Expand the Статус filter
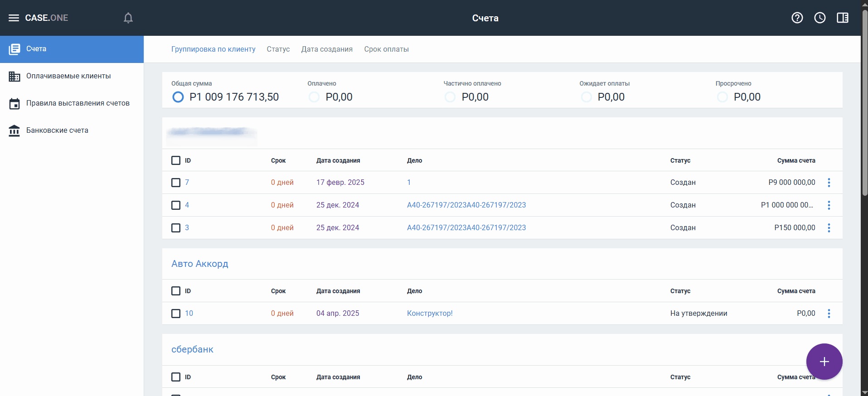868x396 pixels. click(278, 49)
